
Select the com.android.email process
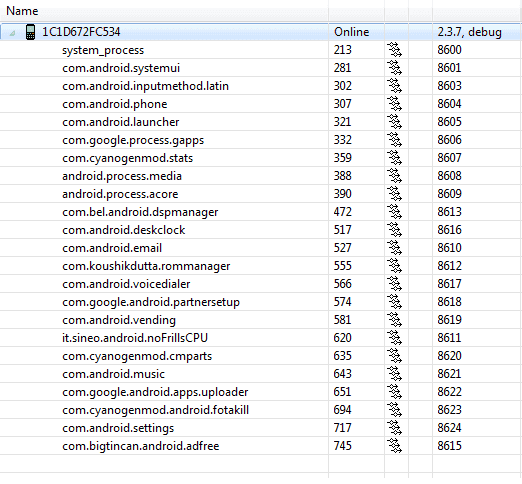point(112,248)
